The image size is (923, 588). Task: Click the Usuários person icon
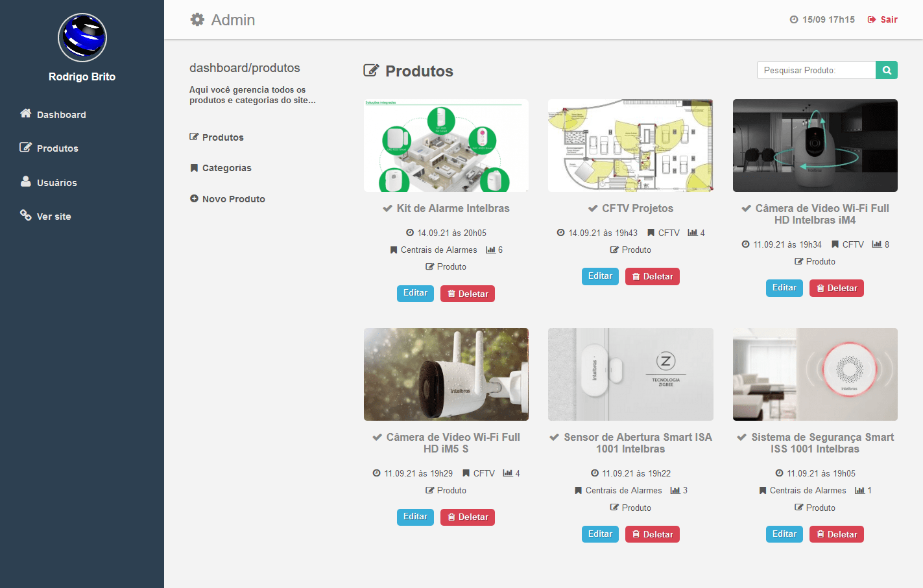(26, 182)
